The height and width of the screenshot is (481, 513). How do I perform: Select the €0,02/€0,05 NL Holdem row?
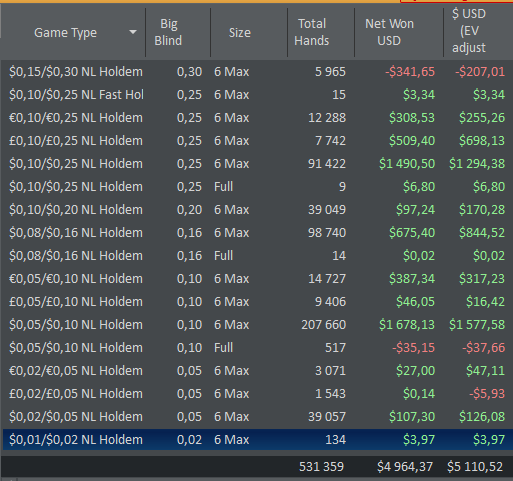point(257,371)
